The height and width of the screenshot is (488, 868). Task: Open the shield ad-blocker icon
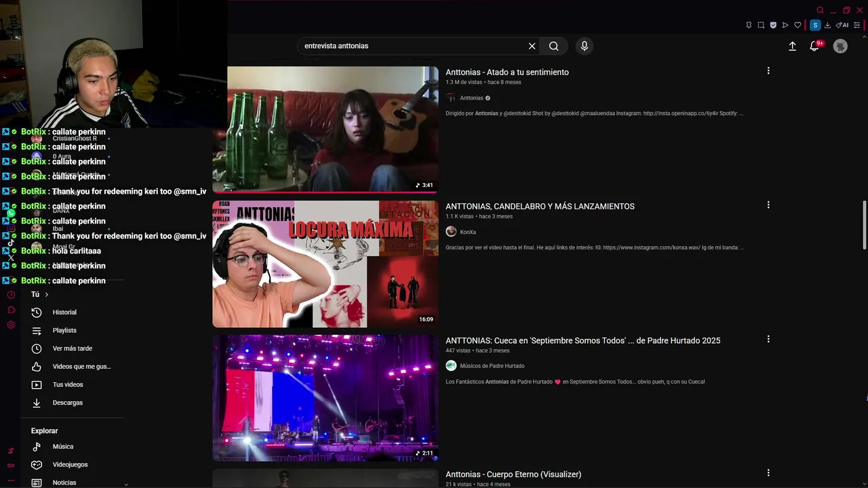[773, 25]
